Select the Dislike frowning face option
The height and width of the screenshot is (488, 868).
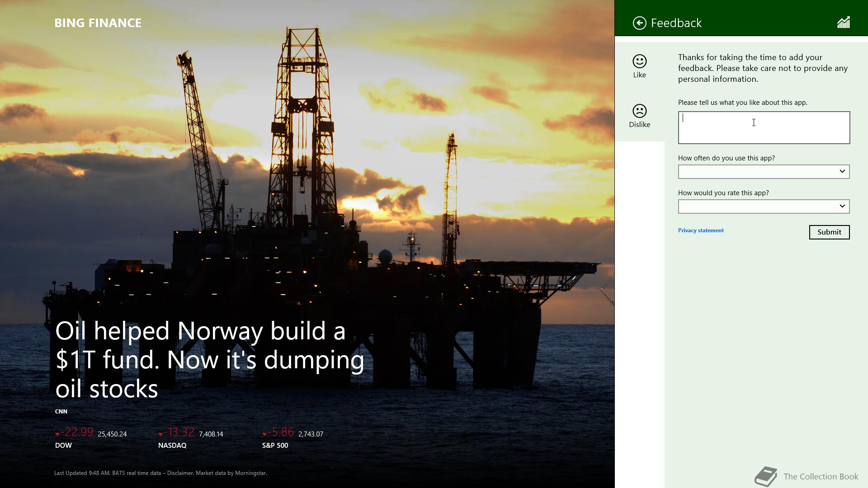[x=639, y=116]
